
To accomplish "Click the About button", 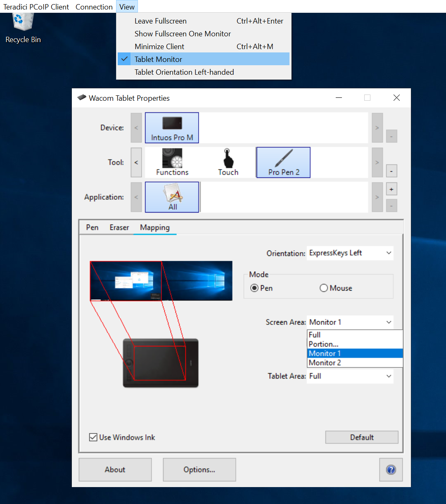I will (115, 470).
